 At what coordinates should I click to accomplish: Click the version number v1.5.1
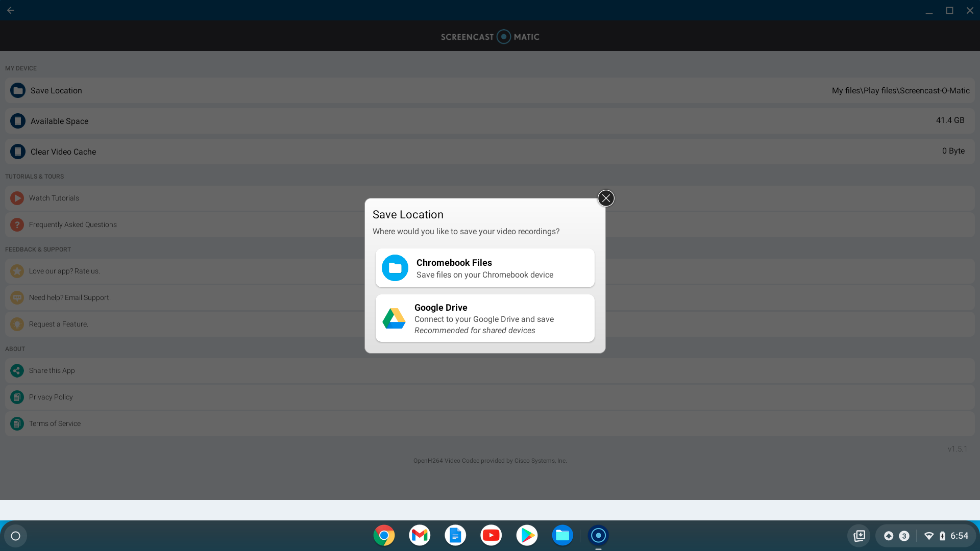[x=958, y=449]
